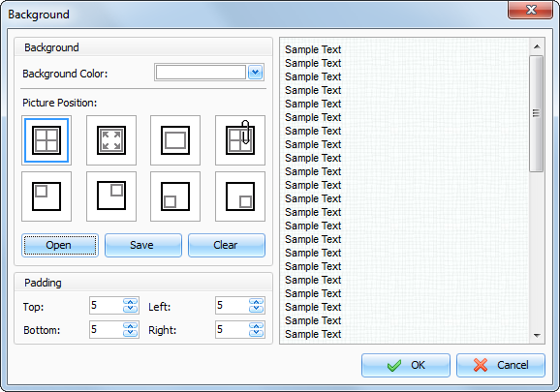The width and height of the screenshot is (560, 392).
Task: Choose the stretch picture position icon
Action: (111, 140)
